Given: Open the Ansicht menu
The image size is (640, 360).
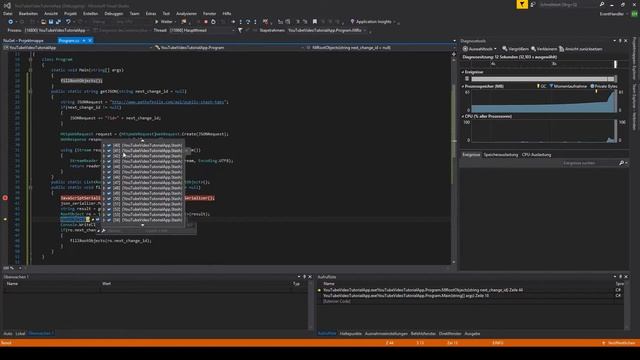Looking at the screenshot, I should point(51,13).
